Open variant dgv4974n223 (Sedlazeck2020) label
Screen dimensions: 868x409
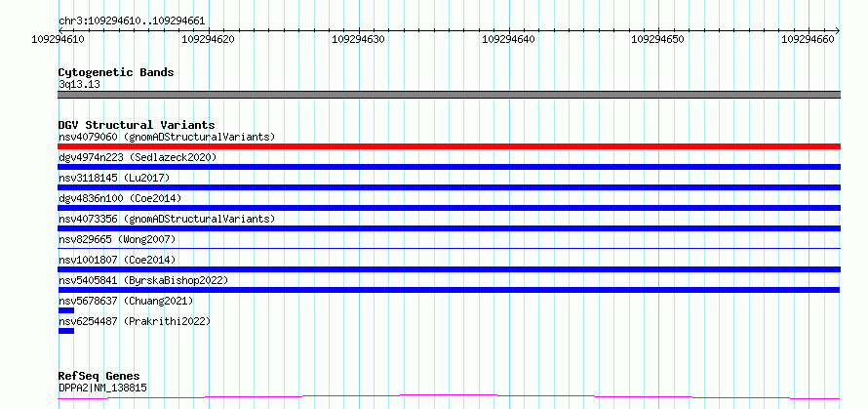[x=138, y=157]
